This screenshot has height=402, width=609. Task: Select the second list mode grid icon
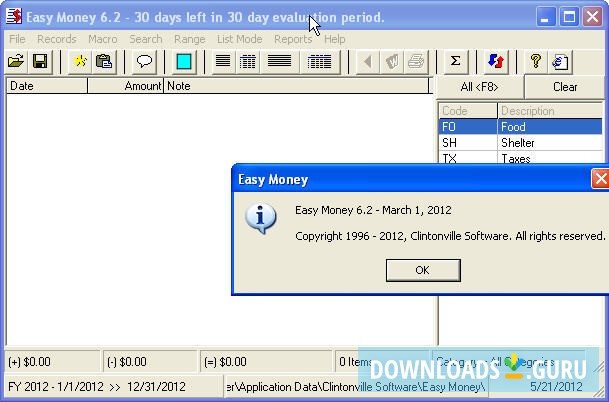[248, 62]
